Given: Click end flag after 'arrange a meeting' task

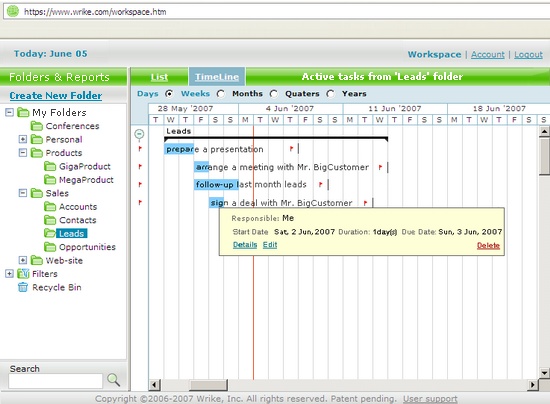Looking at the screenshot, I should point(380,167).
